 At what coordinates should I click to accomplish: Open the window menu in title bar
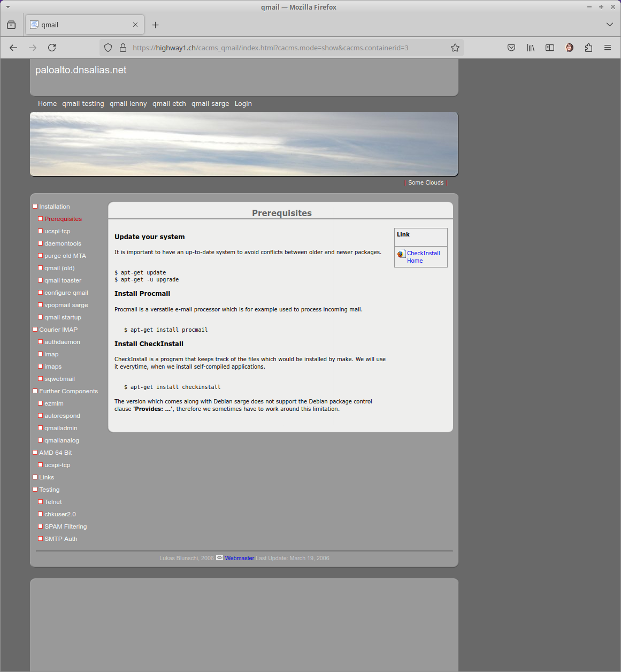tap(8, 7)
